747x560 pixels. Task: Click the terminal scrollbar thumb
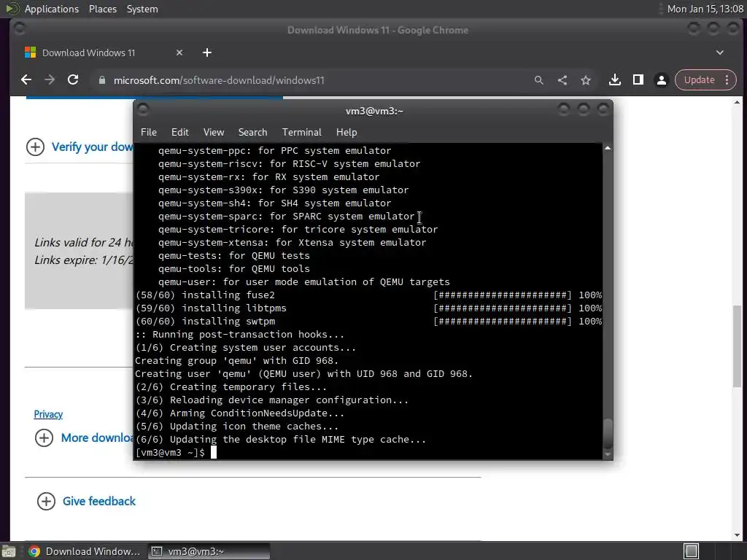coord(608,432)
